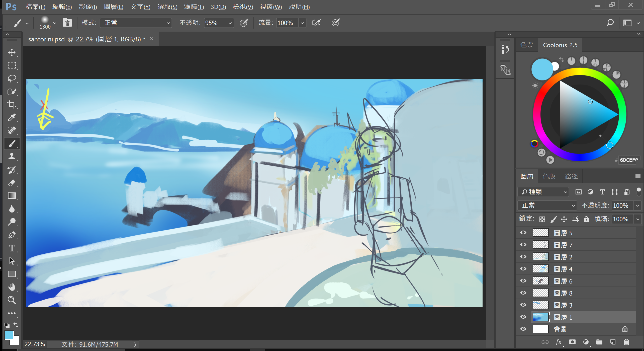644x351 pixels.
Task: Open the 流量 flow slider dropdown
Action: tap(302, 23)
